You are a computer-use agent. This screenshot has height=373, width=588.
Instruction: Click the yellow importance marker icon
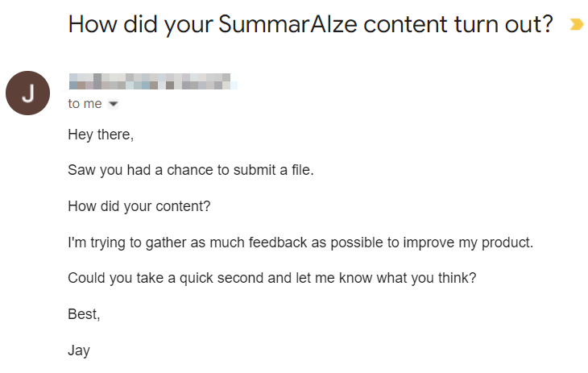[577, 24]
